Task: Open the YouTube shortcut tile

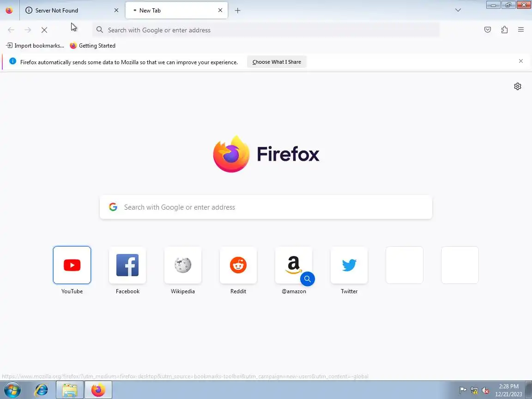Action: click(72, 265)
